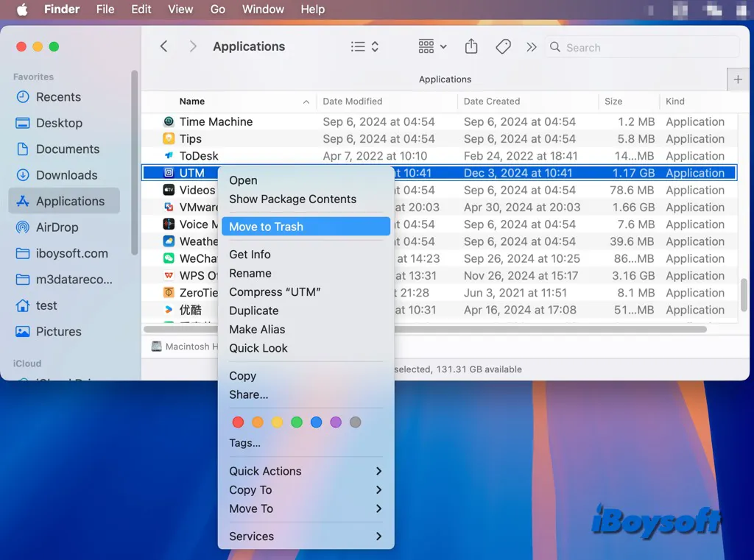Image resolution: width=754 pixels, height=560 pixels.
Task: Select Applications in the sidebar
Action: pyautogui.click(x=64, y=201)
